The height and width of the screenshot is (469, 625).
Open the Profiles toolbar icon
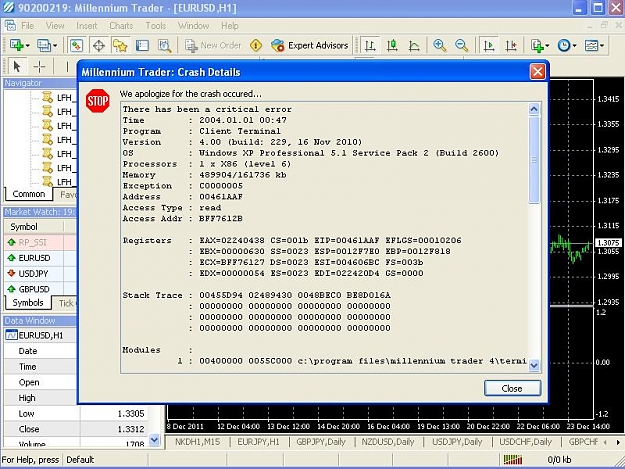[44, 45]
